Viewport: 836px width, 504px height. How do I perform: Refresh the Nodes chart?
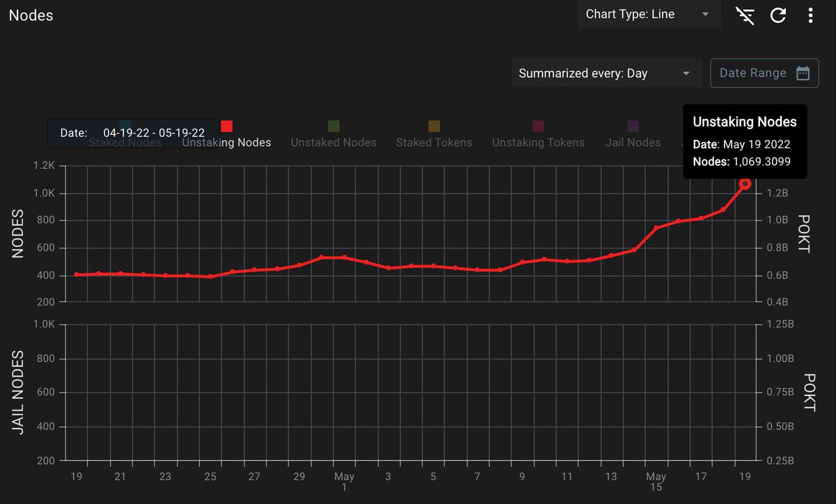coord(778,15)
